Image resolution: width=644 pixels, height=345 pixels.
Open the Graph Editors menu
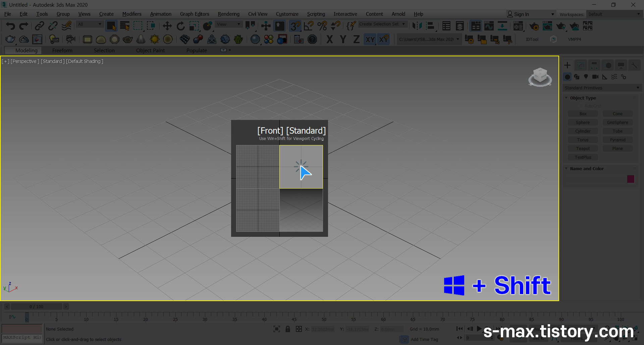point(195,14)
